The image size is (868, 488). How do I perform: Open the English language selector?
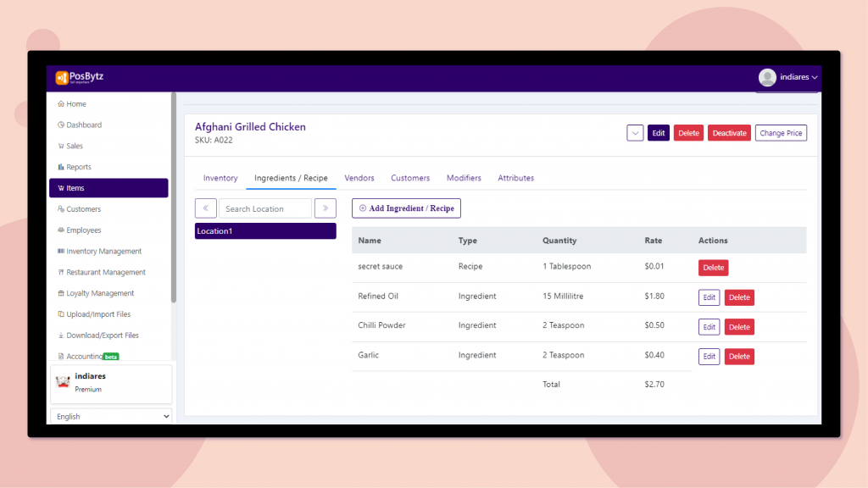pyautogui.click(x=111, y=416)
